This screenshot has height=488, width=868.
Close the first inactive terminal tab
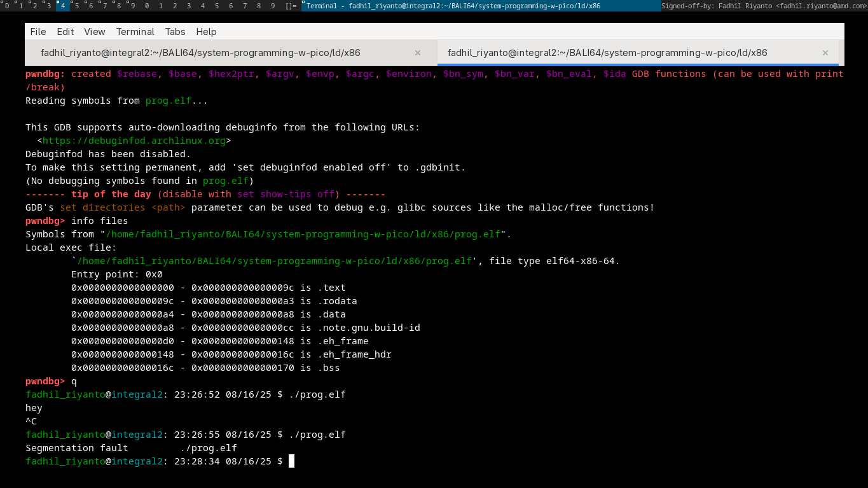pyautogui.click(x=418, y=53)
